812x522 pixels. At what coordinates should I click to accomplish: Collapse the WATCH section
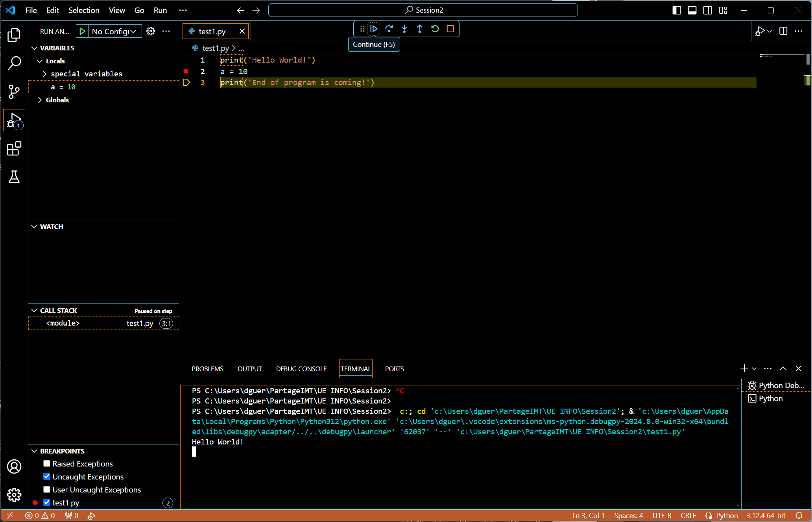point(35,227)
